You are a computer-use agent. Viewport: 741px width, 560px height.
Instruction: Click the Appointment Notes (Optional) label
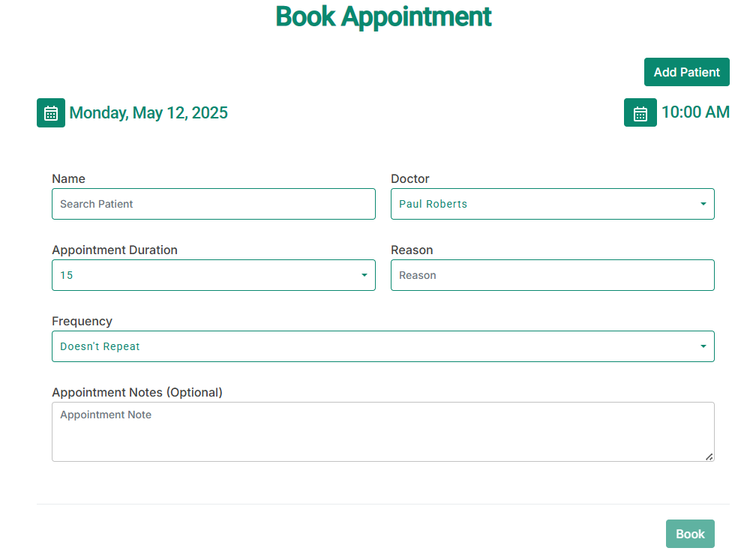(x=137, y=393)
